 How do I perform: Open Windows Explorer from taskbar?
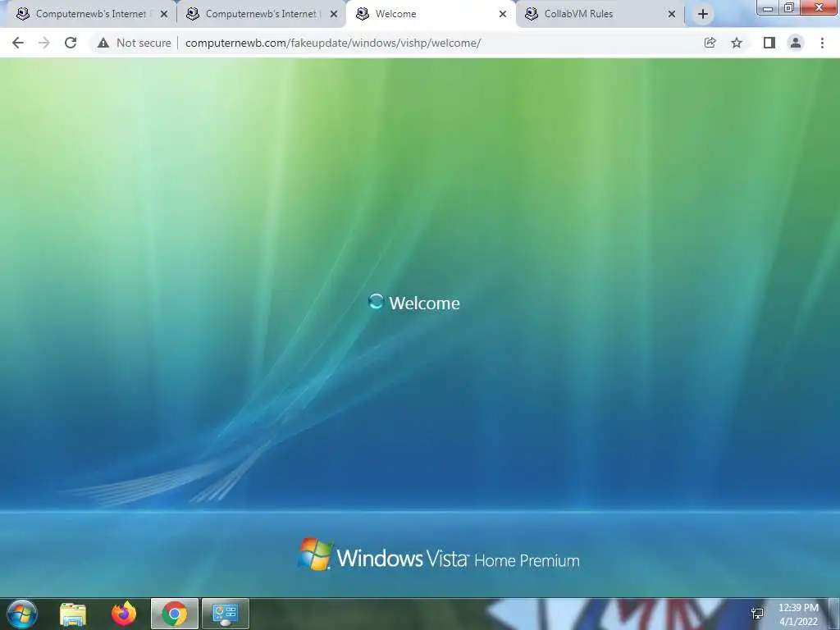pos(73,614)
